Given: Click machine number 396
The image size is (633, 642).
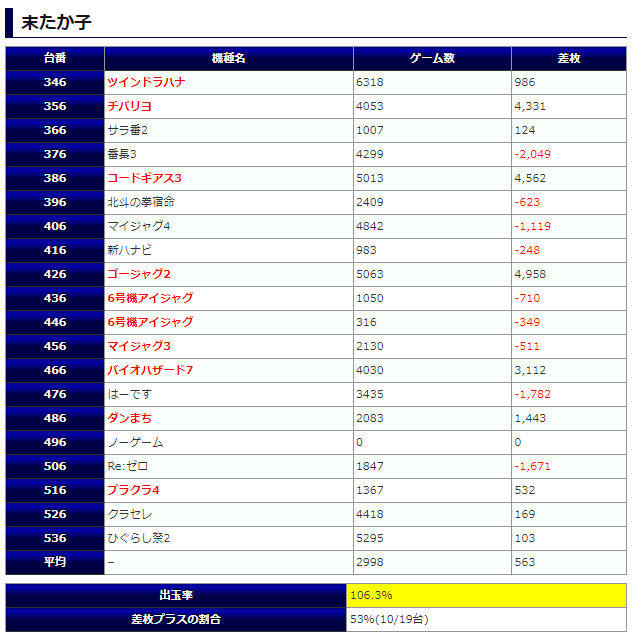Looking at the screenshot, I should point(55,202).
